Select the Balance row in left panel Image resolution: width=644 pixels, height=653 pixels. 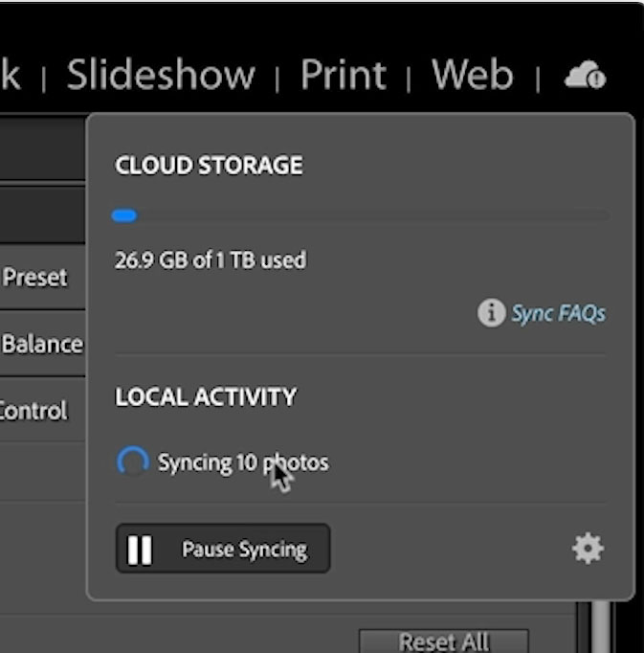pyautogui.click(x=42, y=344)
